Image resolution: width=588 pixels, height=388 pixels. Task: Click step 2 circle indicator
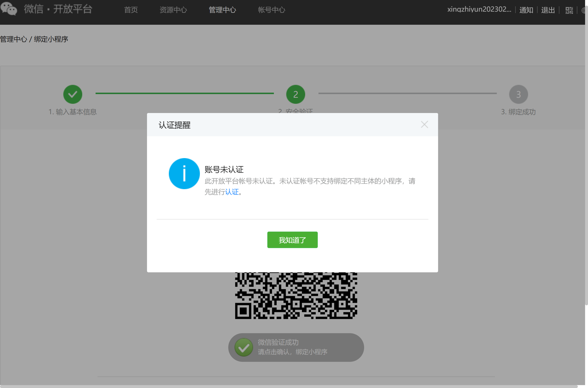(x=295, y=94)
